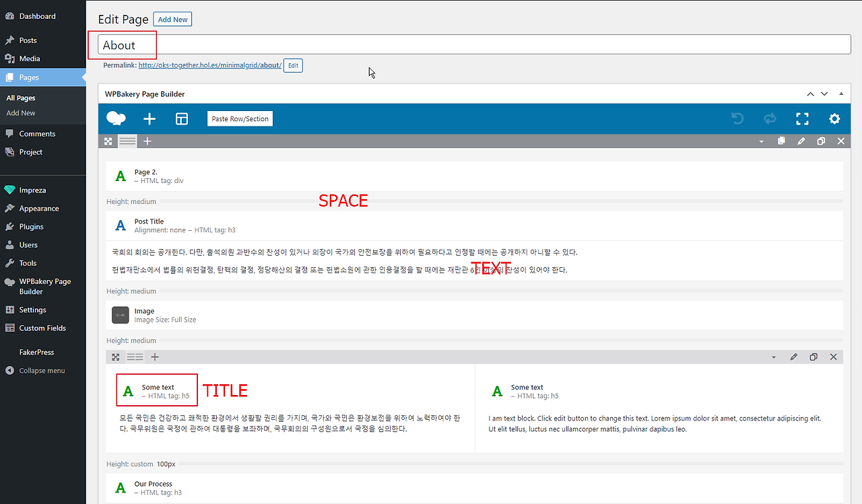The image size is (862, 504).
Task: Click the permalink Edit button
Action: pos(293,65)
